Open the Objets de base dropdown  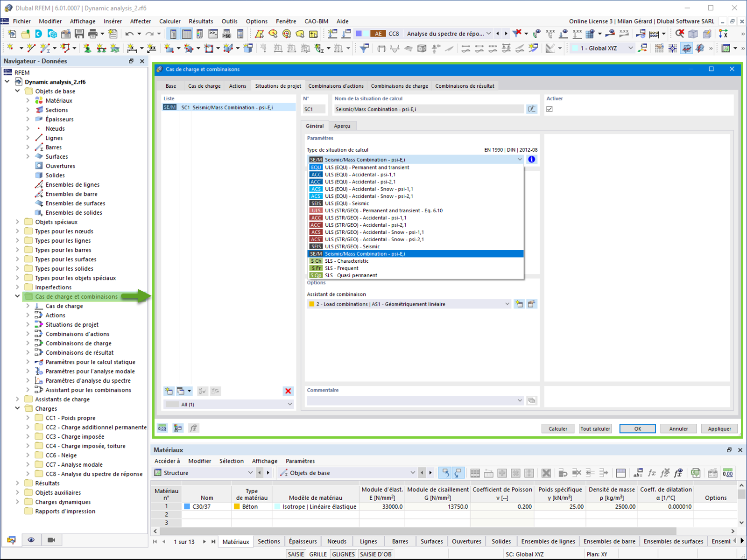click(413, 473)
